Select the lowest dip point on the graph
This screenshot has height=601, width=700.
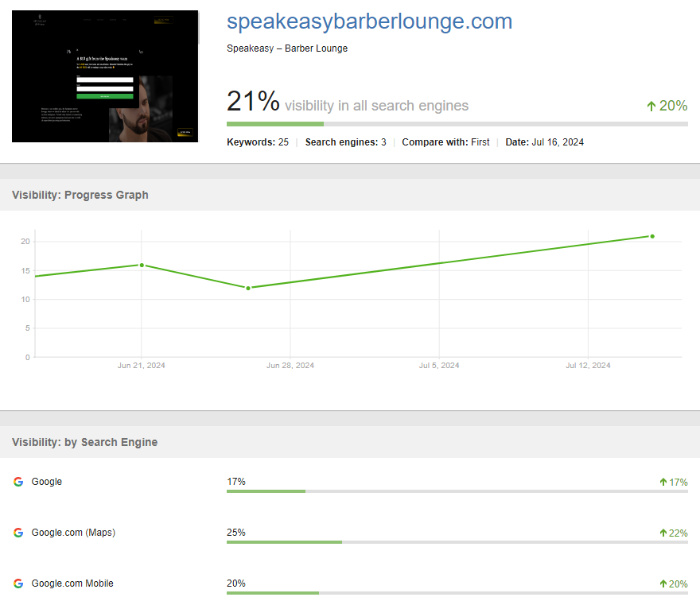(x=248, y=288)
